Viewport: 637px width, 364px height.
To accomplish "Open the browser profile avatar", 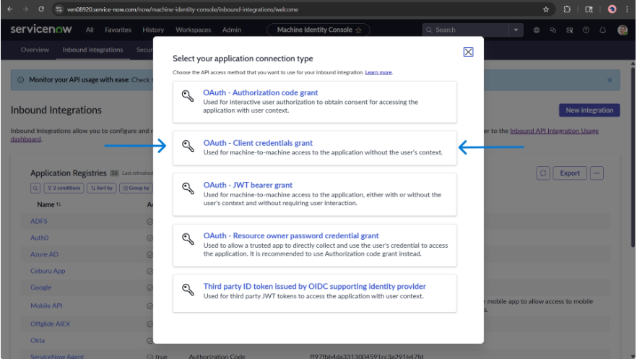I will tap(612, 9).
